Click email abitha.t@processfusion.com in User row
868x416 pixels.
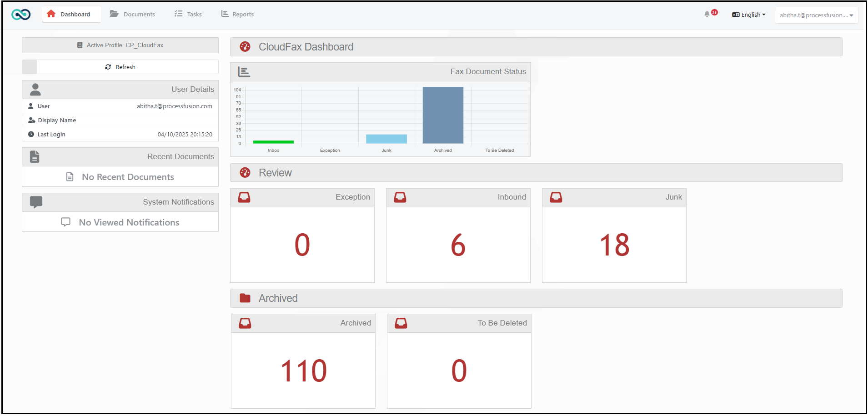pyautogui.click(x=175, y=106)
